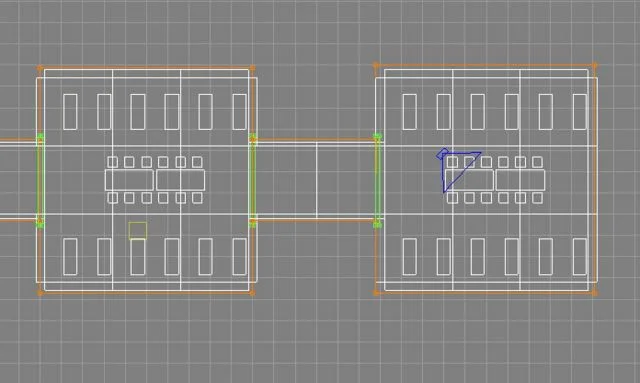Select the right table in the right room
This screenshot has width=640, height=383.
[x=520, y=180]
